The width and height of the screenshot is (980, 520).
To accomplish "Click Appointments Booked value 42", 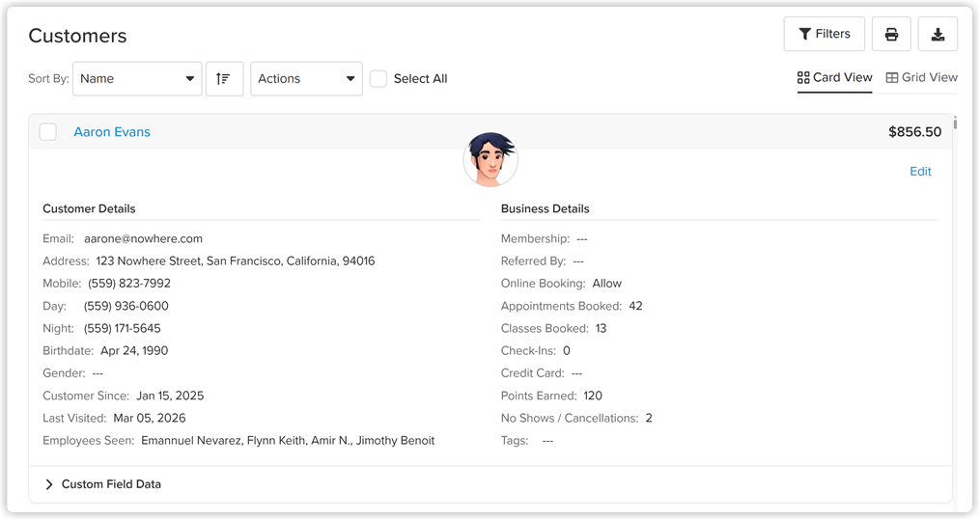I will (635, 306).
